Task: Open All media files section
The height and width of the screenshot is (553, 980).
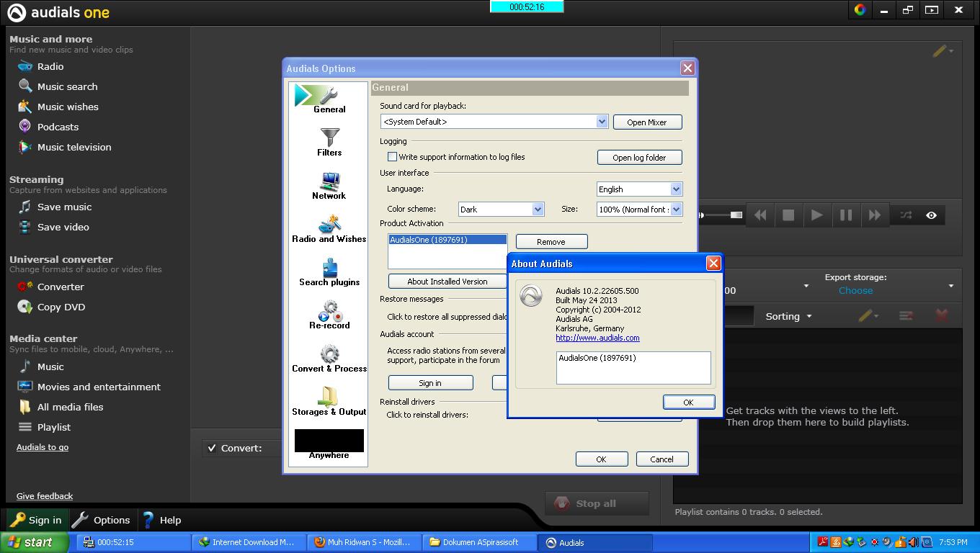Action: pos(61,407)
